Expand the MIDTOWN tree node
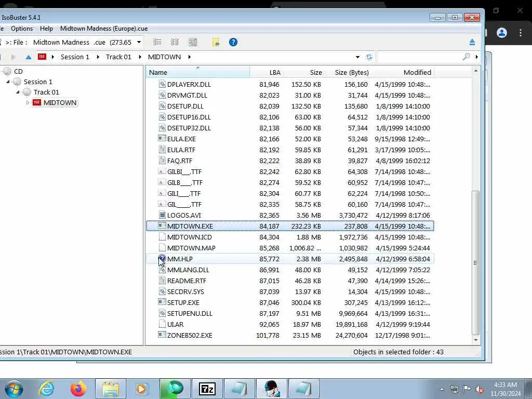 point(28,102)
